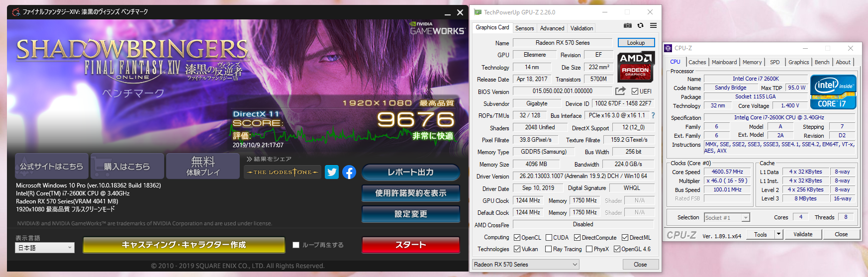Click the Core Speed value 4600.57 MHz

pos(727,172)
